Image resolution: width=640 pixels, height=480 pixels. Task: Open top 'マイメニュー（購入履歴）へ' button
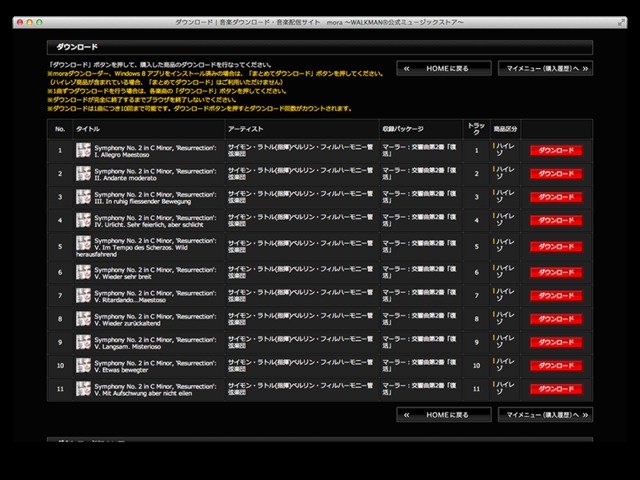coord(545,69)
